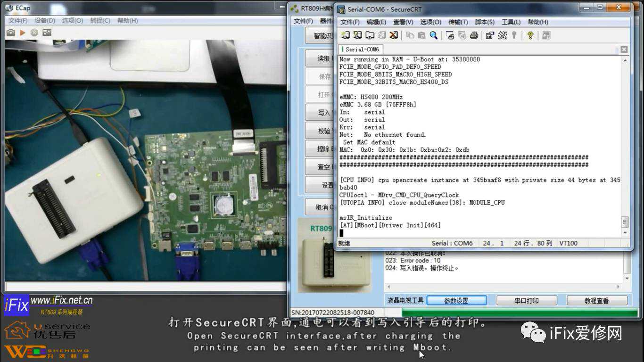644x362 pixels.
Task: Click the Find magnifier icon in SecureCRT
Action: (x=433, y=35)
